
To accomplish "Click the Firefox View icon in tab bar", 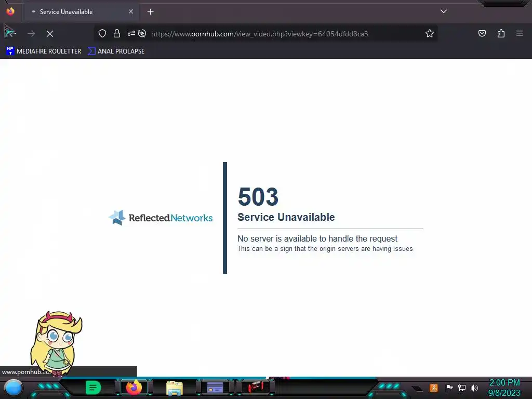I will [x=10, y=11].
